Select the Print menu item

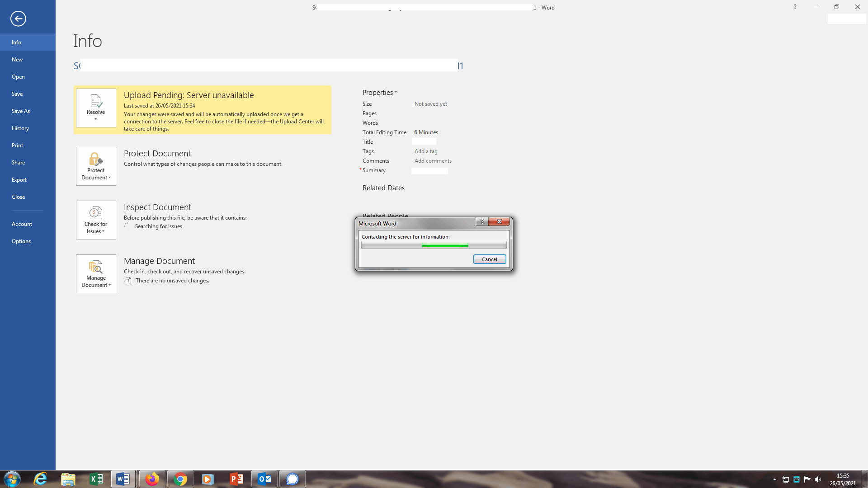click(18, 145)
